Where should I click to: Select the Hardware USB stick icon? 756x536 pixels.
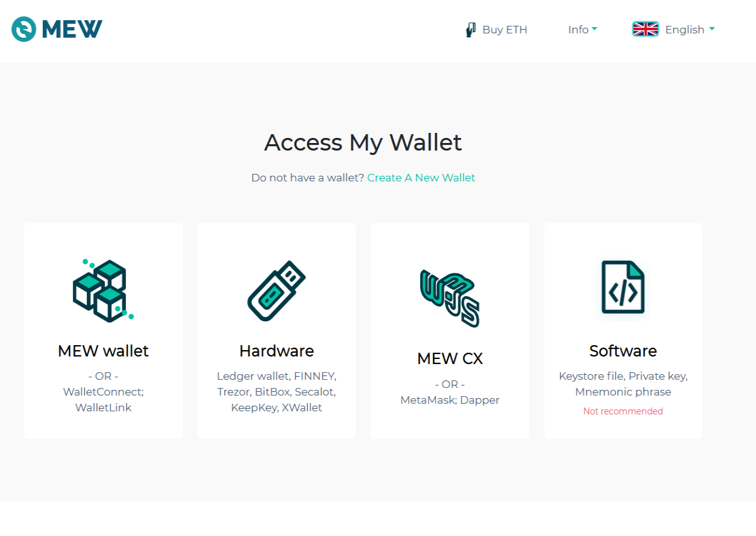277,290
